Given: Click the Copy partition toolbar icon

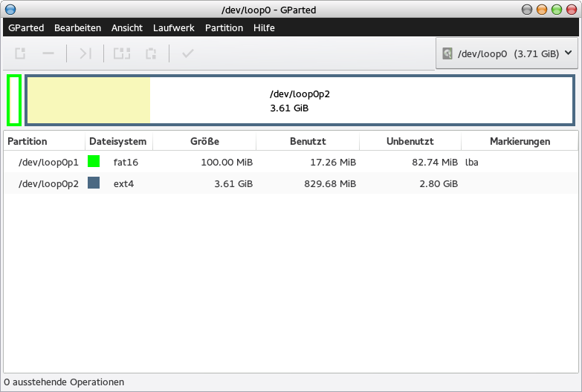Looking at the screenshot, I should 122,53.
